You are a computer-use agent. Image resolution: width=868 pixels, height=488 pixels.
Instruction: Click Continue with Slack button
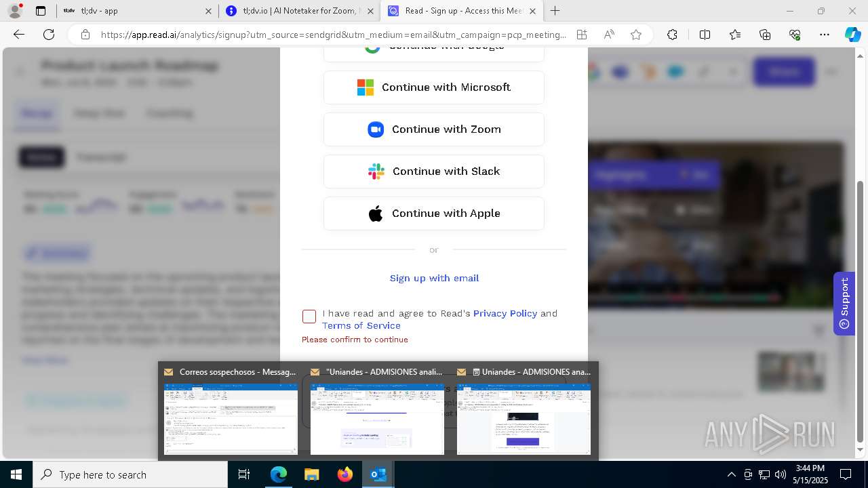click(434, 171)
